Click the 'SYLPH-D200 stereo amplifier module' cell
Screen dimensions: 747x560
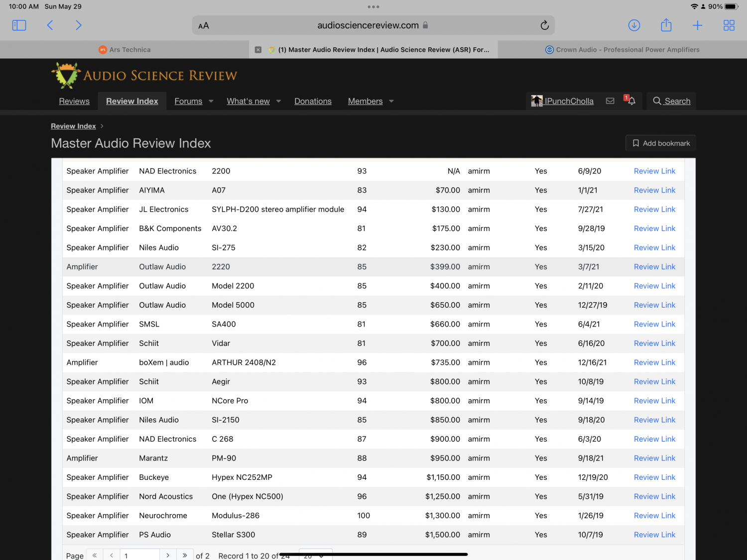click(x=278, y=210)
